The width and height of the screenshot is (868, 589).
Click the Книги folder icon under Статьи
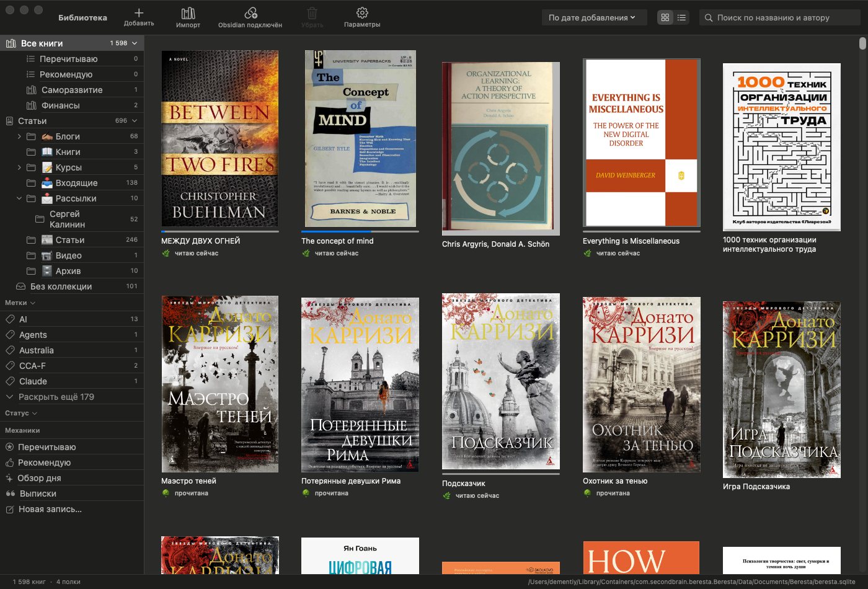31,152
